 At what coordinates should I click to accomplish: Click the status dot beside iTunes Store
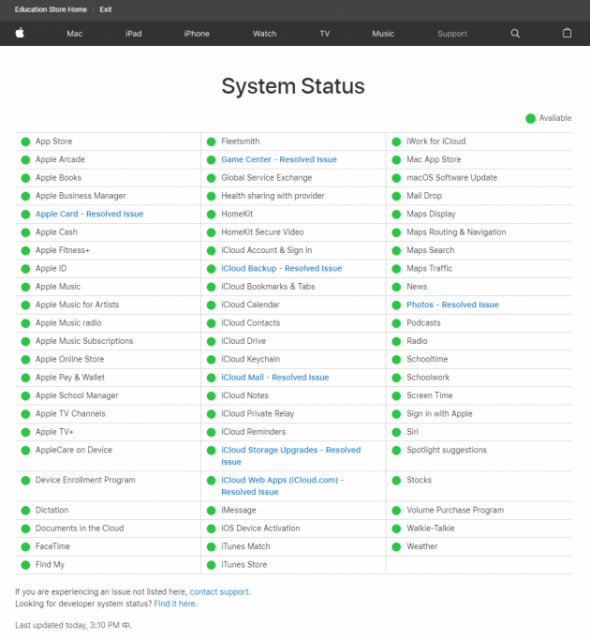[211, 565]
